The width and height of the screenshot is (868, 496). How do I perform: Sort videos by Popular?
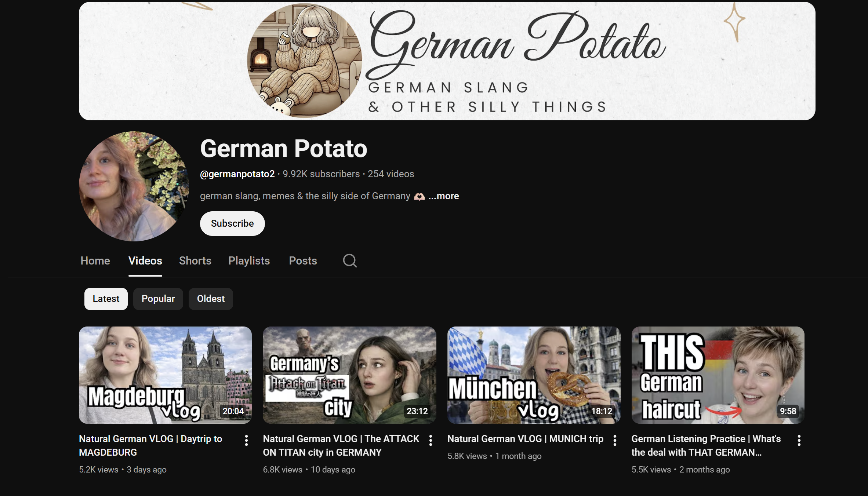(158, 299)
